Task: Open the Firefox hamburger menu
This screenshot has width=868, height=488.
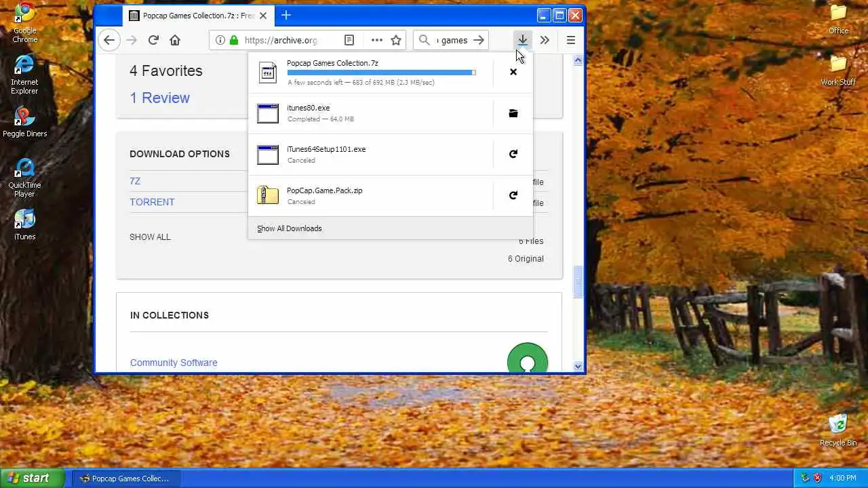Action: click(x=571, y=40)
